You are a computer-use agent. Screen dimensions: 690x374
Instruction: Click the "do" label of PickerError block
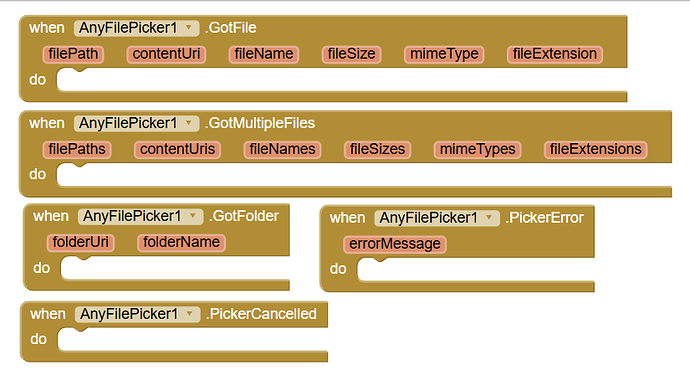tap(338, 269)
